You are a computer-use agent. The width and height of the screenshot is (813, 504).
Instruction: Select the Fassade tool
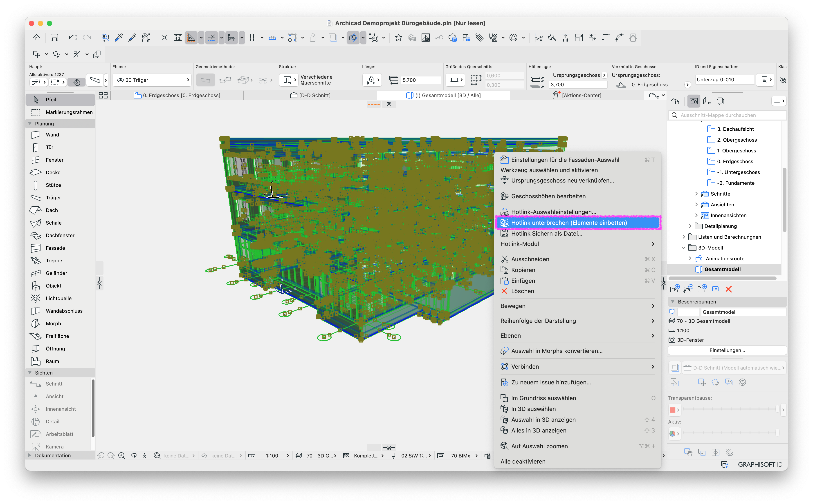60,248
